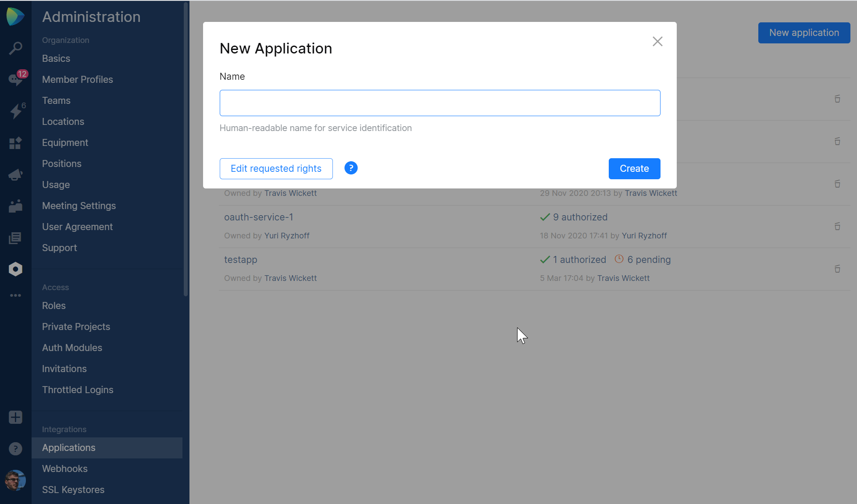Click the Administration hexagon icon
The image size is (857, 504).
point(15,269)
